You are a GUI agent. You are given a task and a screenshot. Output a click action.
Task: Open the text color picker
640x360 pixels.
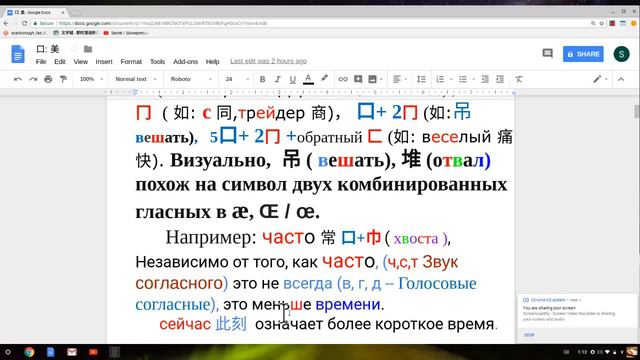click(x=309, y=79)
